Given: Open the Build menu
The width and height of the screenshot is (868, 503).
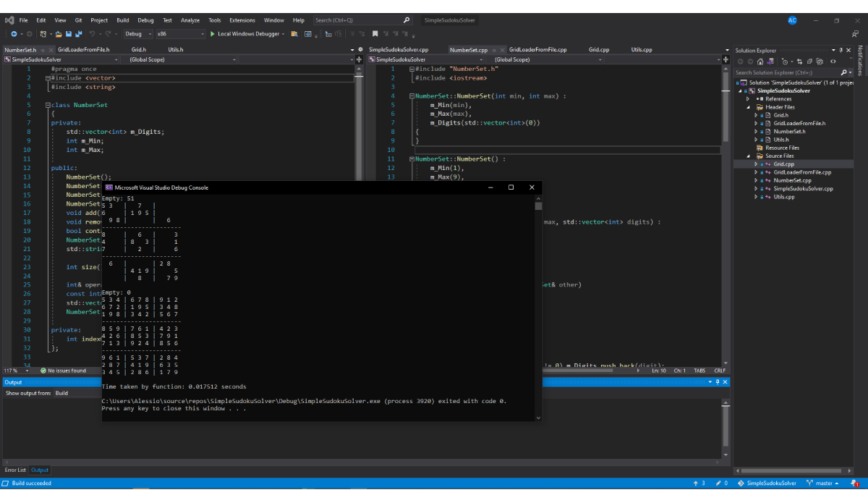Looking at the screenshot, I should tap(123, 20).
